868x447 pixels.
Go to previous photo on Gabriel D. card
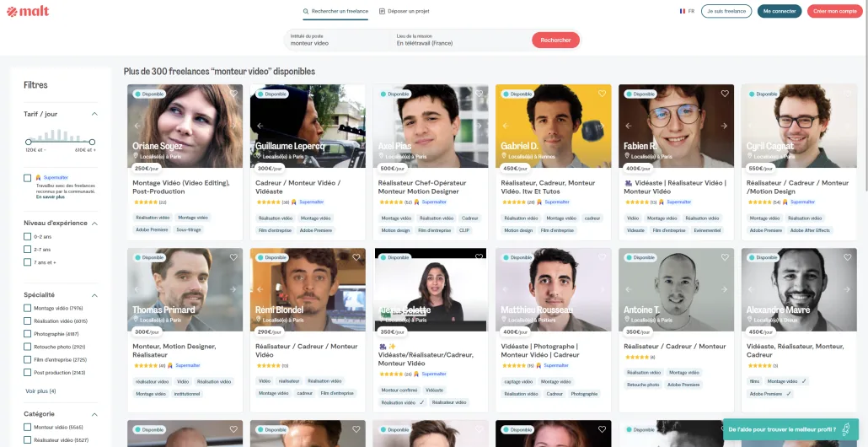point(506,126)
